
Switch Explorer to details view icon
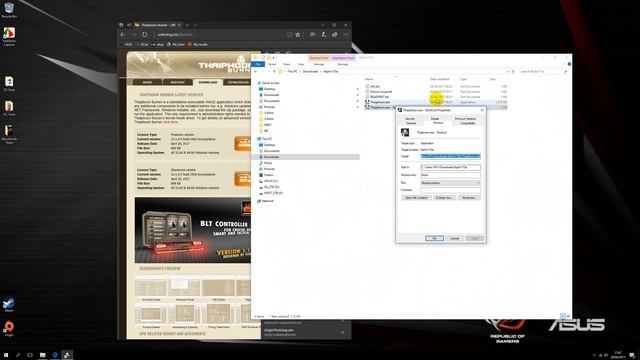(x=562, y=316)
